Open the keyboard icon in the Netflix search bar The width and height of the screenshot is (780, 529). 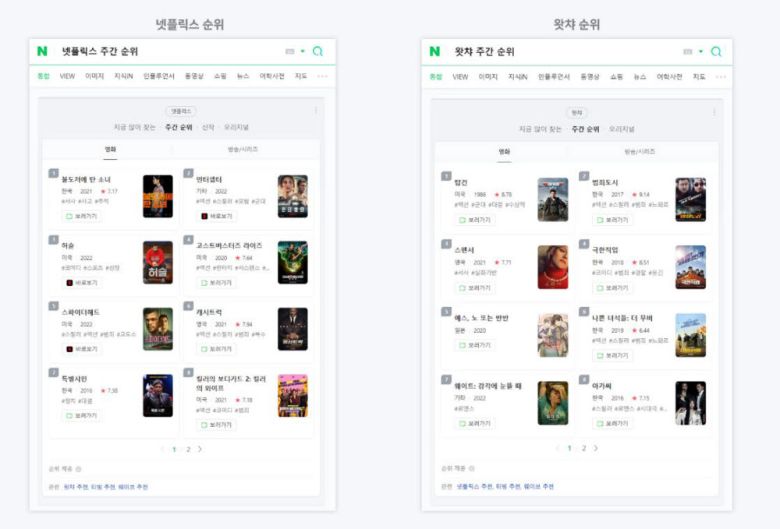[x=290, y=51]
